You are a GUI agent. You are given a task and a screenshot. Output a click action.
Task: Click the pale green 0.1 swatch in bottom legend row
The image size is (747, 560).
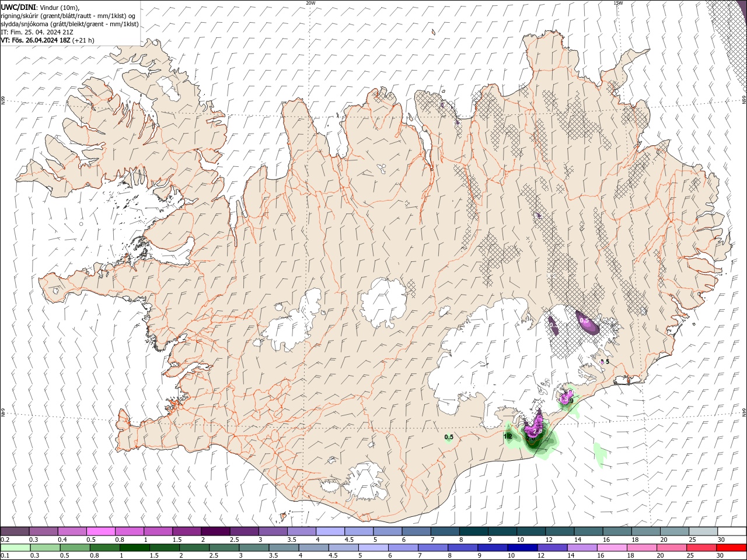15,548
